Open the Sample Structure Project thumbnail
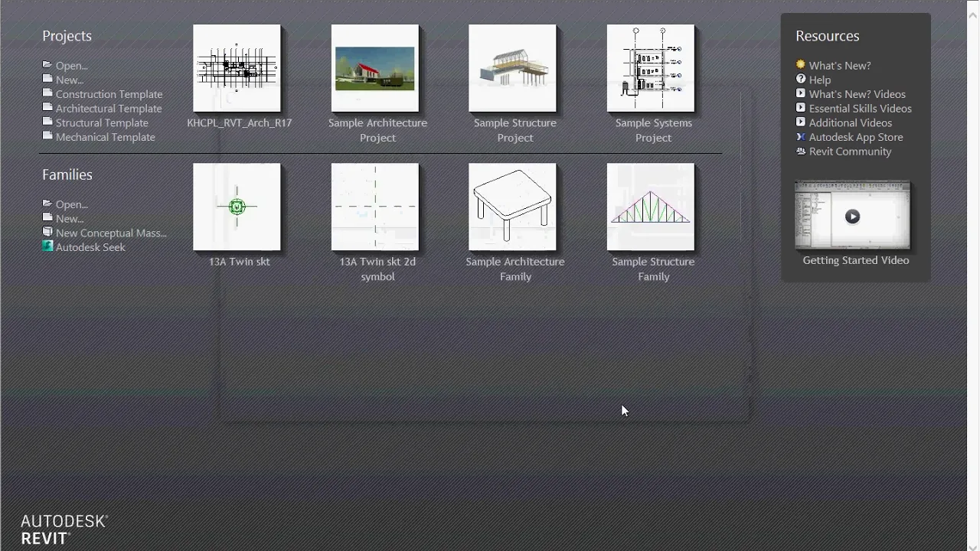 pyautogui.click(x=513, y=68)
